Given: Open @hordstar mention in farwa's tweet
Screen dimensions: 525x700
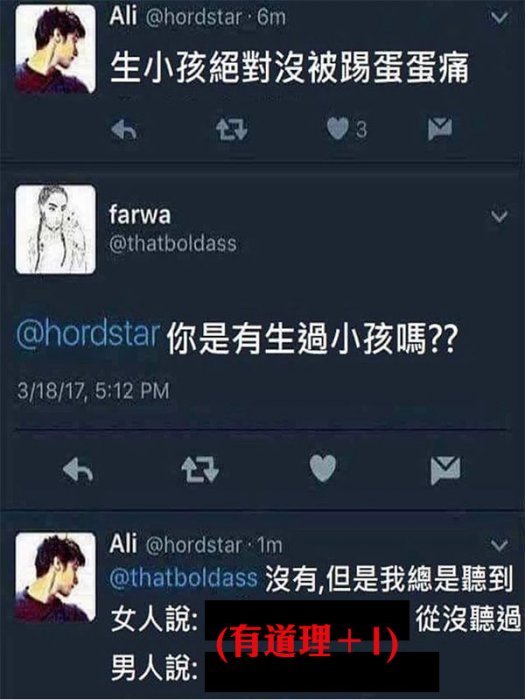Looking at the screenshot, I should (x=88, y=333).
